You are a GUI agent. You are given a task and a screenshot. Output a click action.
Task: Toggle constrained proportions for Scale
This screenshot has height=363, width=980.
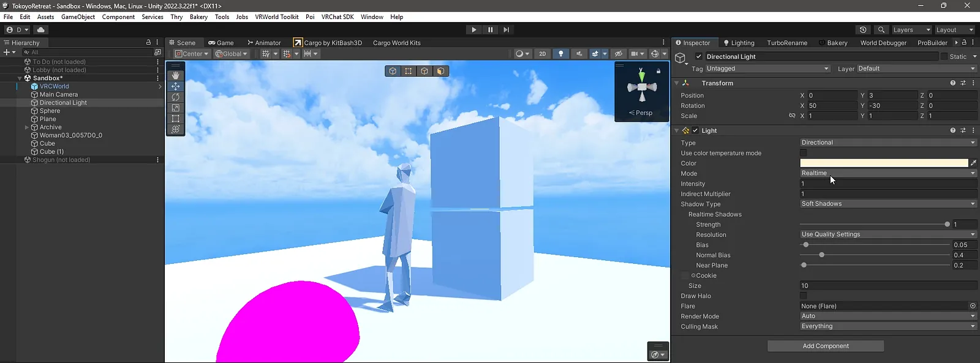pos(792,116)
